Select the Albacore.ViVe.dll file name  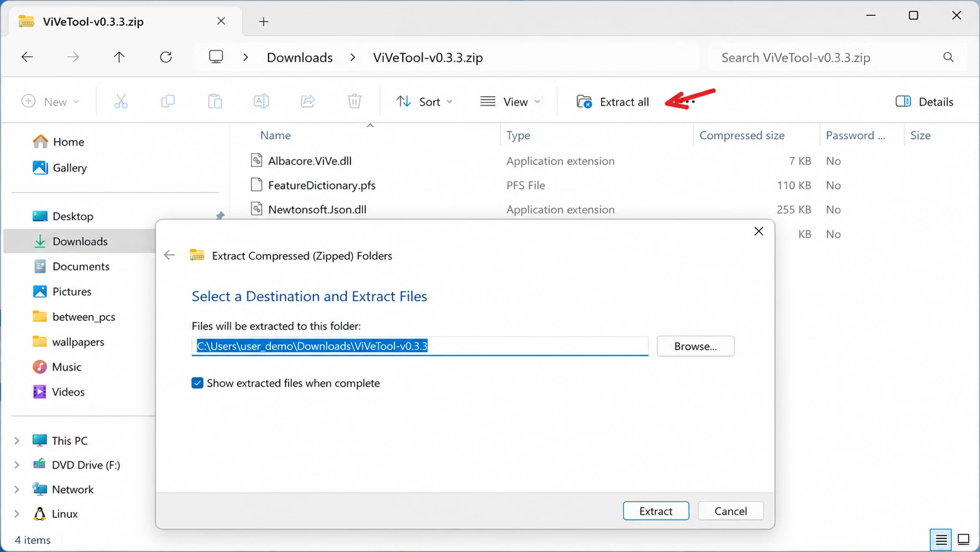pyautogui.click(x=309, y=161)
